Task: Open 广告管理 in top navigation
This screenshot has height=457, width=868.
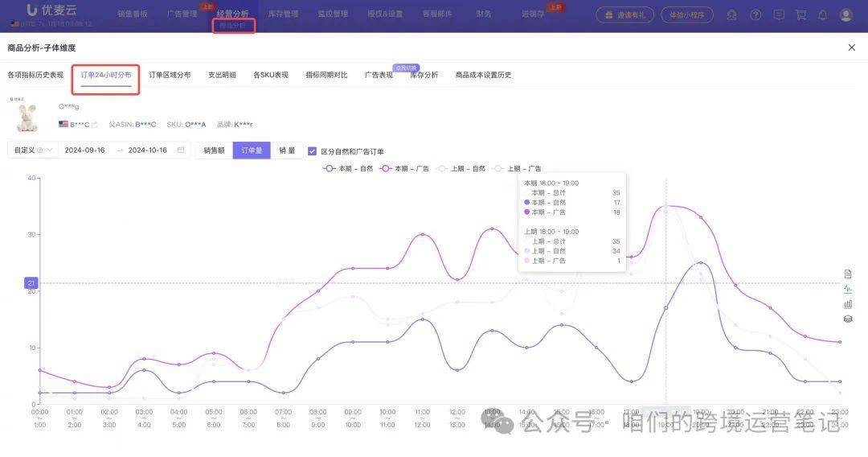Action: click(x=182, y=14)
